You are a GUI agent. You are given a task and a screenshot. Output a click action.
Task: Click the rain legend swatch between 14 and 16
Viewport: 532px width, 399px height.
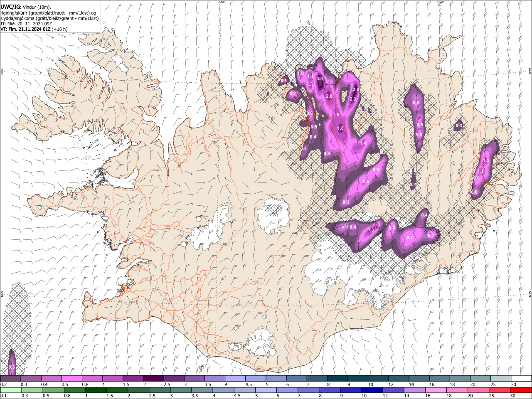pos(414,390)
